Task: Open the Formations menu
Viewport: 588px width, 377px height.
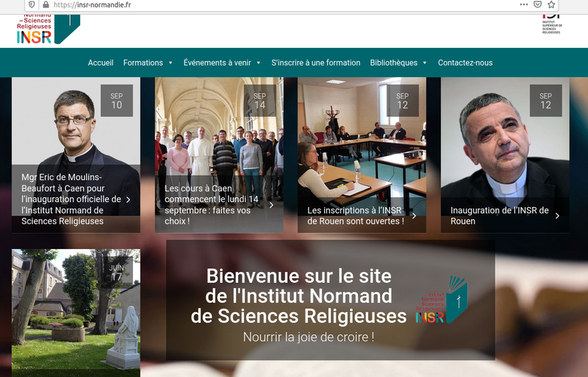Action: tap(143, 62)
